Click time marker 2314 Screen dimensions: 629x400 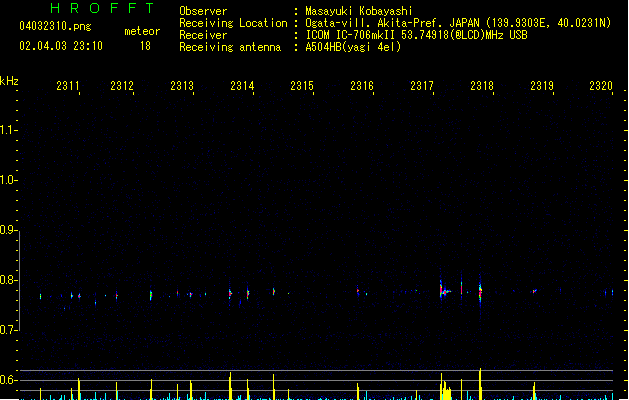(242, 86)
